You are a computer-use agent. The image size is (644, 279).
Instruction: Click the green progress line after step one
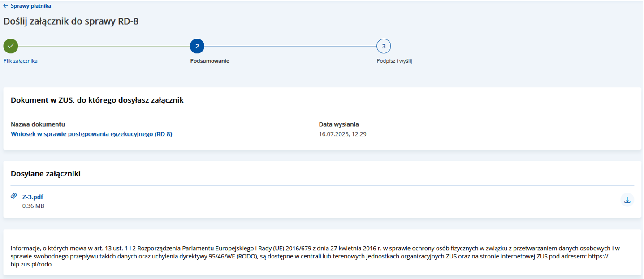[x=103, y=46]
